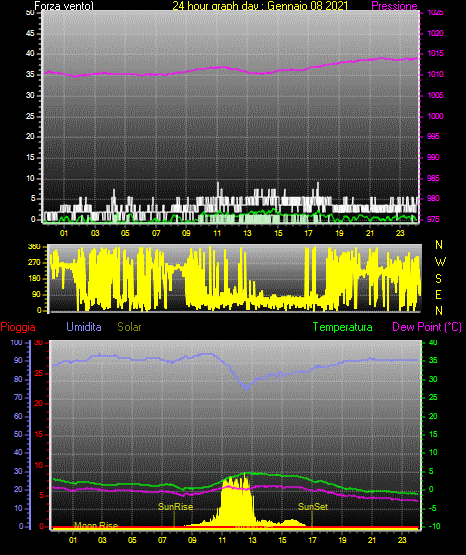Image resolution: width=466 pixels, height=555 pixels.
Task: Click the Moon Rise marker label
Action: (96, 525)
